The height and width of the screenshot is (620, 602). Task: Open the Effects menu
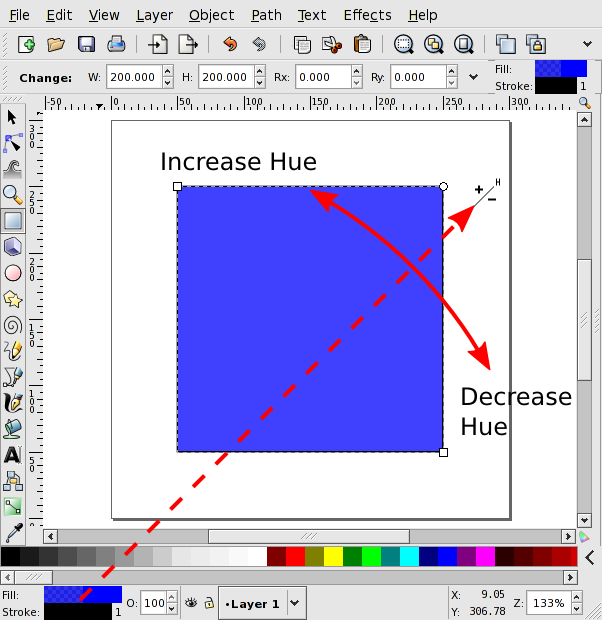pos(367,15)
